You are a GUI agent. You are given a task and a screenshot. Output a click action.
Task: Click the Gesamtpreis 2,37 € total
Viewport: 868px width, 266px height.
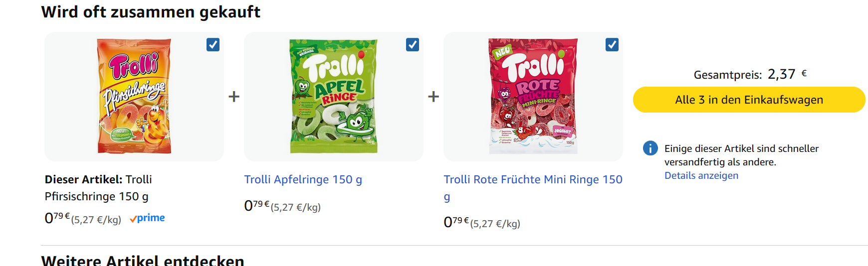pyautogui.click(x=750, y=74)
